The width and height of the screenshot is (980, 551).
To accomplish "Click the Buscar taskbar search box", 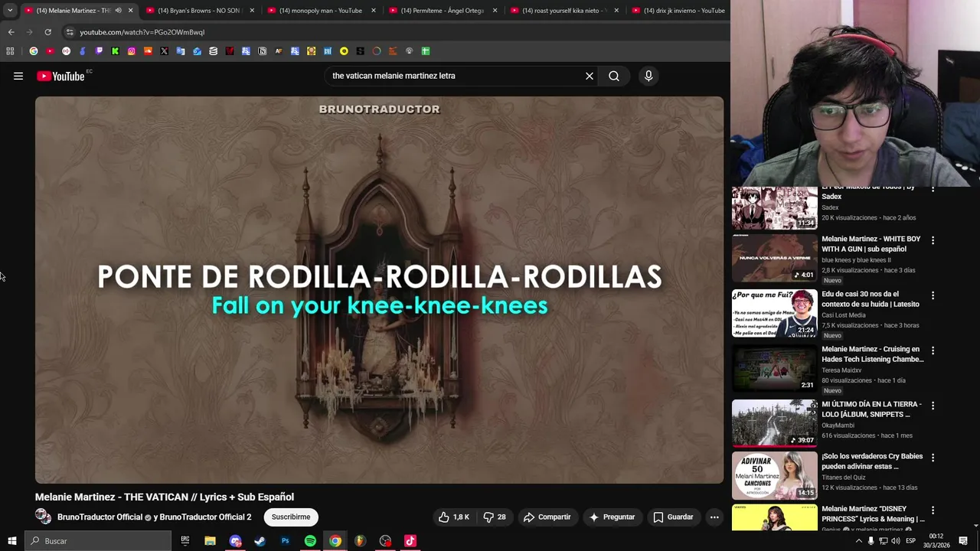I will (x=98, y=541).
